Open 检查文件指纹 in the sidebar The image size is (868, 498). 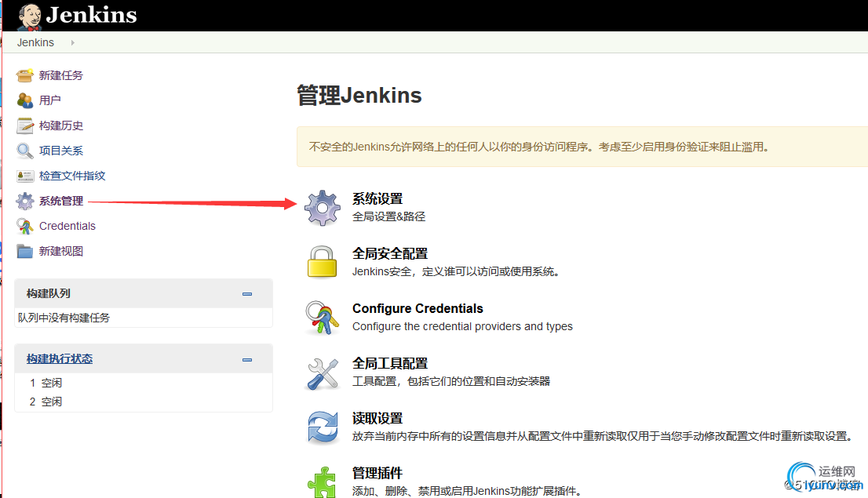[72, 176]
